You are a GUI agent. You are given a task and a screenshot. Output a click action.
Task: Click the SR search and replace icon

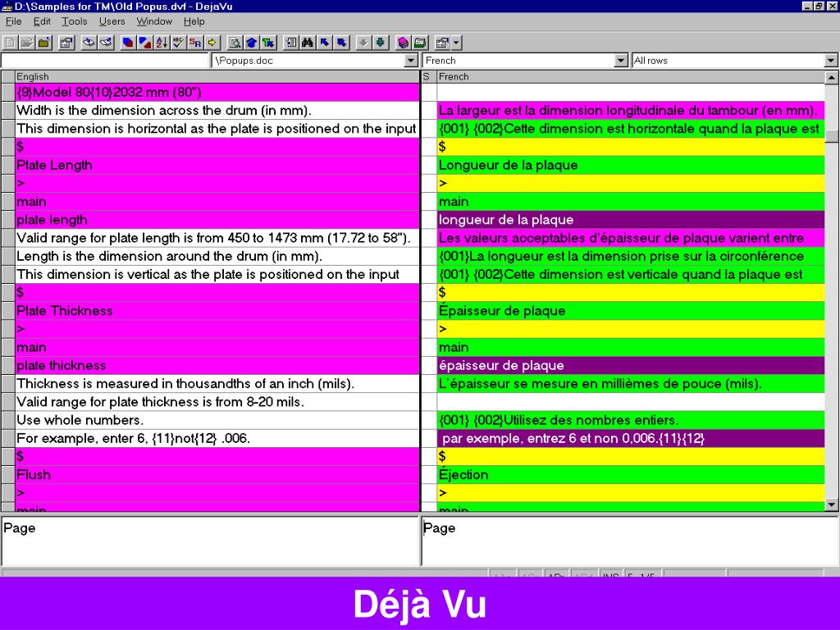coord(195,43)
